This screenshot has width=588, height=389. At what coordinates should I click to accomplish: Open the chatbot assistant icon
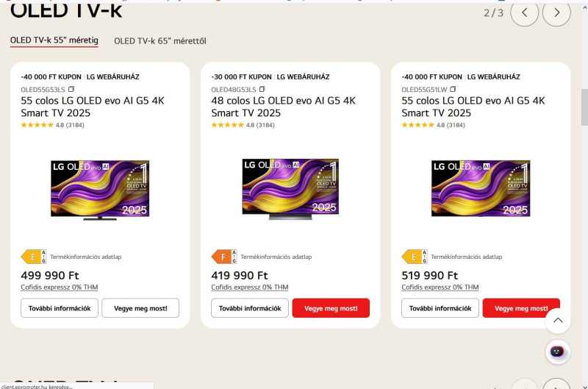pos(558,351)
